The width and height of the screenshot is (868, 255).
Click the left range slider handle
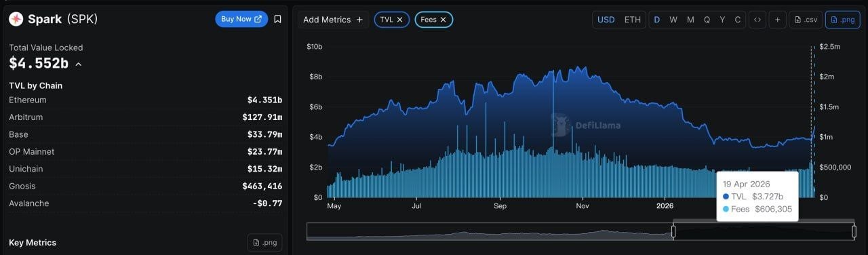673,231
